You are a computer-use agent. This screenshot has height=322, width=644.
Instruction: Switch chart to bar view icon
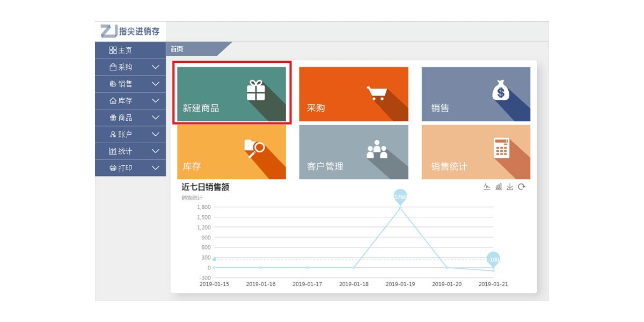coord(499,187)
